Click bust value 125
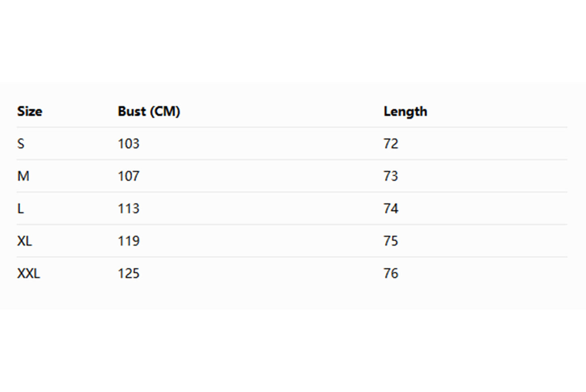 (x=129, y=273)
